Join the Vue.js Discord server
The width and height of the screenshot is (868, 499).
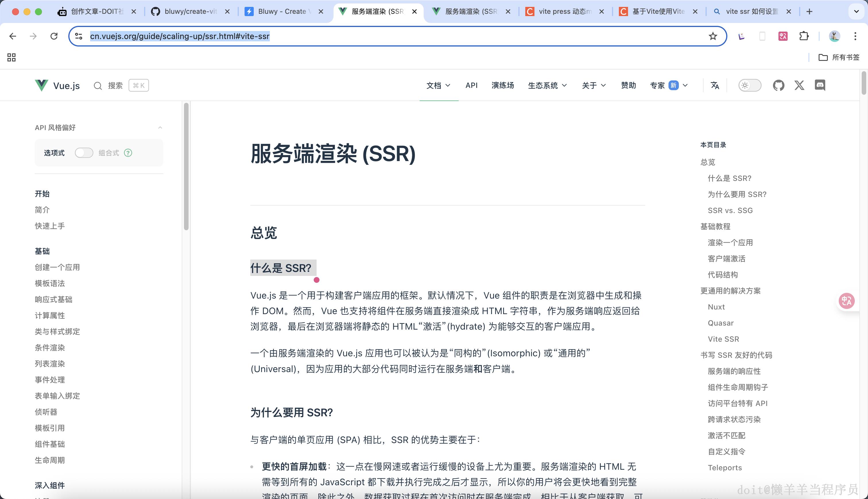coord(820,85)
